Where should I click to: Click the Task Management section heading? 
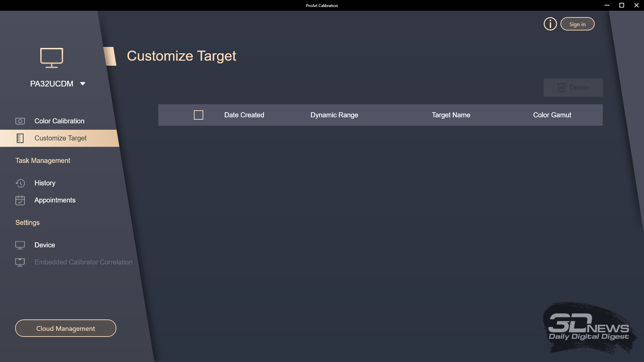pos(43,161)
